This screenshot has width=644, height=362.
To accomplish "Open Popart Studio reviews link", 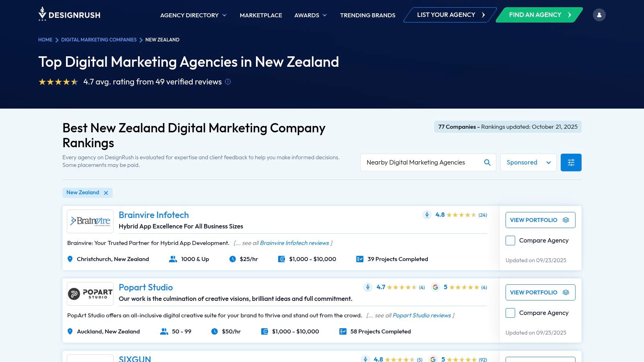I will 422,315.
